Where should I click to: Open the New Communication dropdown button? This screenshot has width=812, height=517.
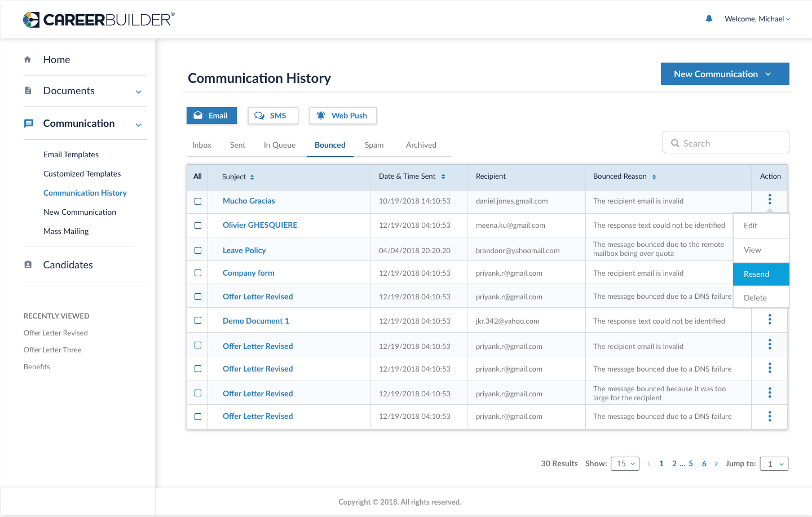[725, 74]
